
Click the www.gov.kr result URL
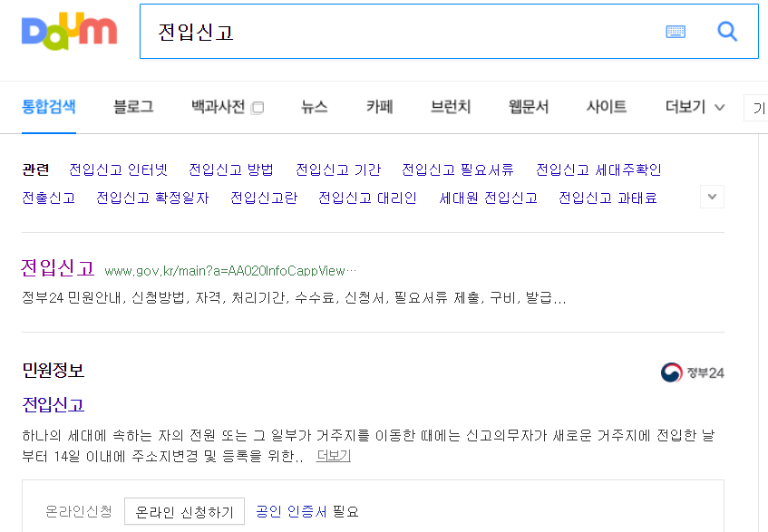coord(230,271)
